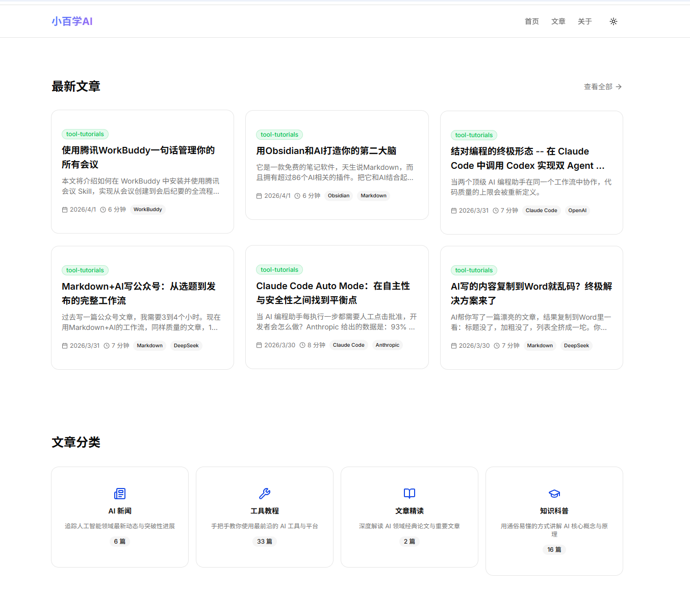
Task: Open the 关于 page from navigation
Action: tap(584, 21)
